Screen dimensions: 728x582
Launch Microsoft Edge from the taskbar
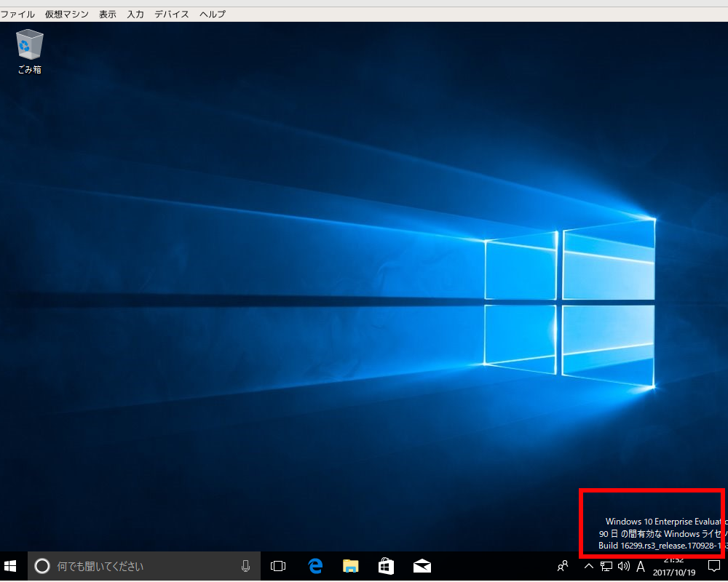pos(315,566)
